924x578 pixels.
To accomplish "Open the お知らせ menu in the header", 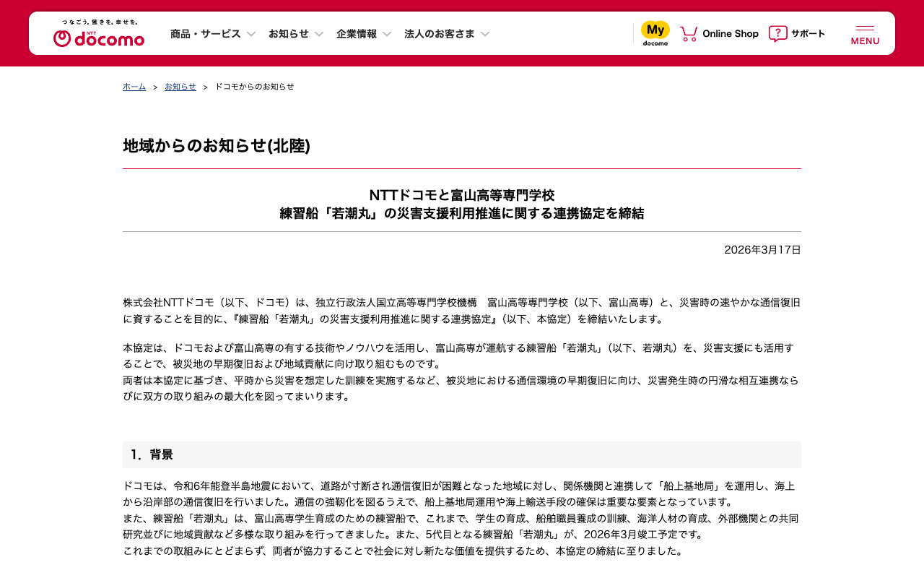I will click(289, 34).
